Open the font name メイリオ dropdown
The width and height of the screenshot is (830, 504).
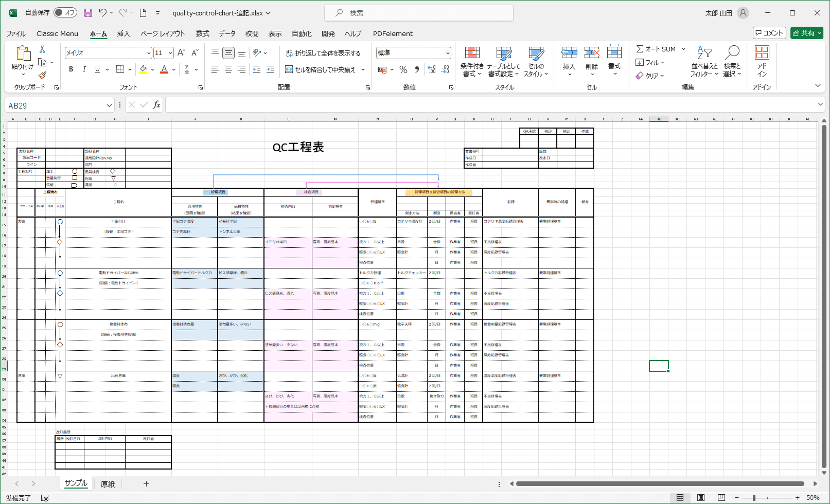click(149, 53)
